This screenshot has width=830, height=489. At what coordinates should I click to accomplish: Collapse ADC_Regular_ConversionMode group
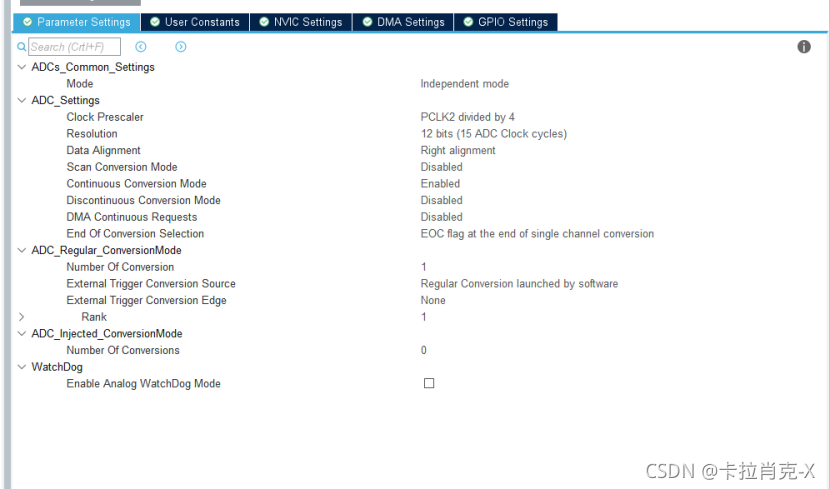(22, 250)
